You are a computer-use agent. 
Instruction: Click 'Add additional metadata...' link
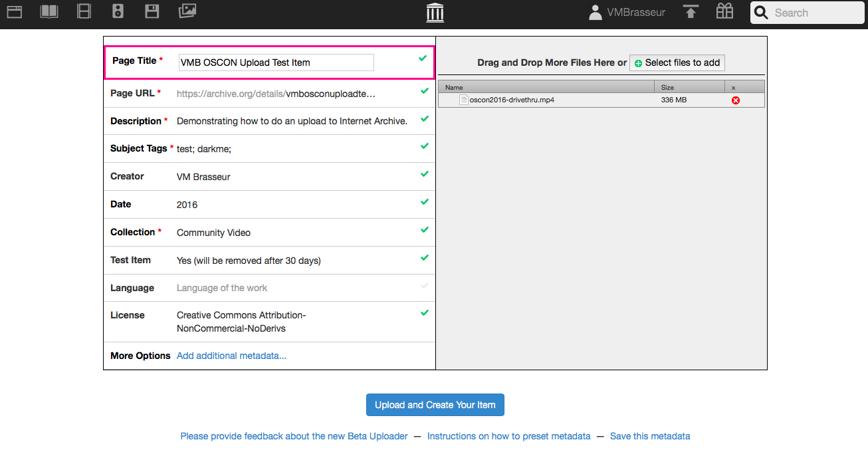231,356
